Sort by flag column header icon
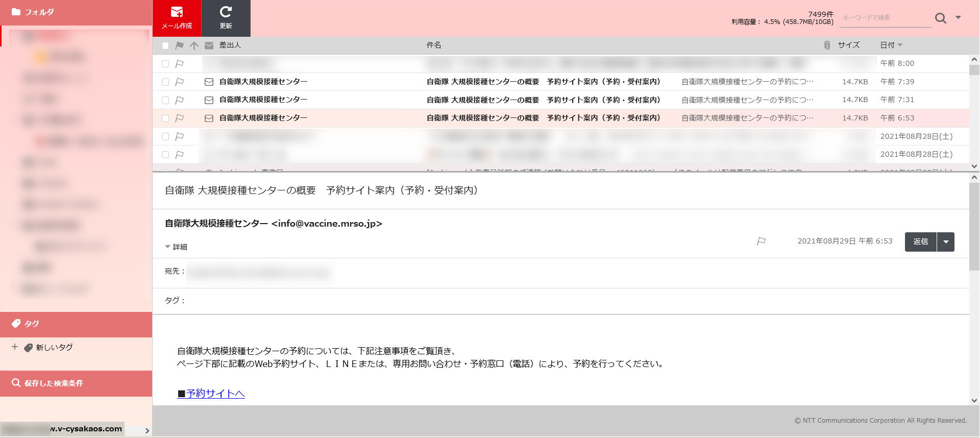The image size is (980, 438). coord(179,45)
